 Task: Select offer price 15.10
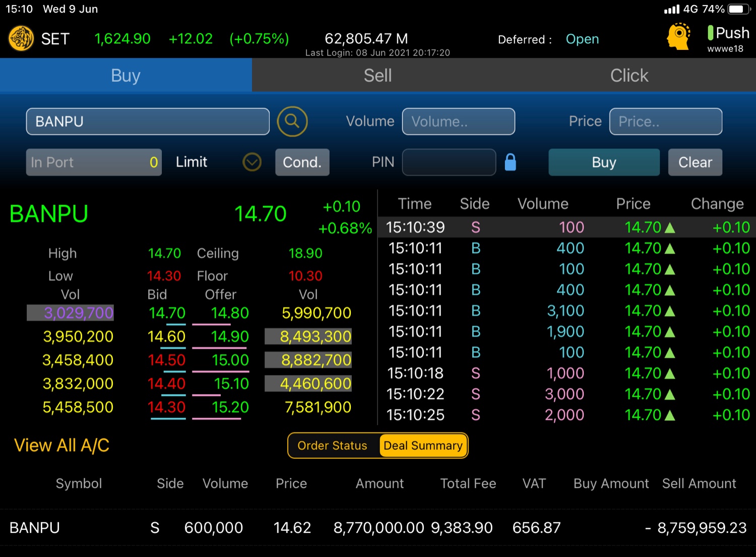tap(231, 384)
